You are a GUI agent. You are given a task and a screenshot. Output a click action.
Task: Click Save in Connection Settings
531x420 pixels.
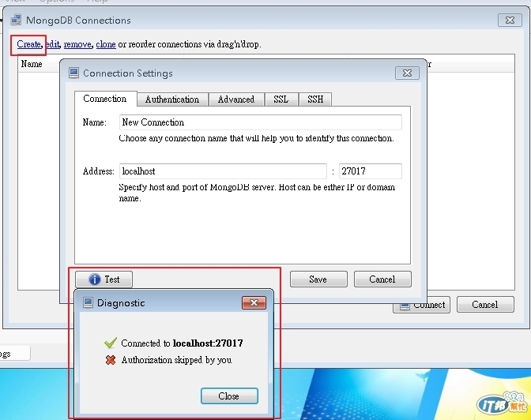[318, 279]
